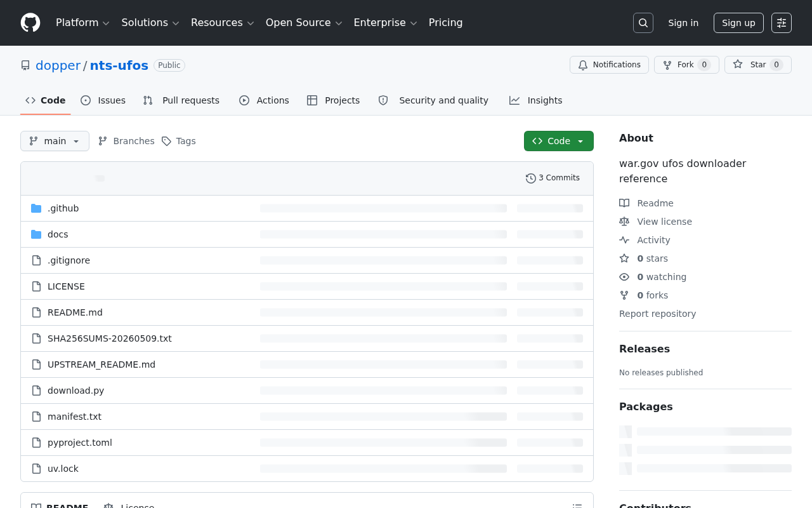Open appearance settings slider icon
812x508 pixels.
tap(782, 23)
